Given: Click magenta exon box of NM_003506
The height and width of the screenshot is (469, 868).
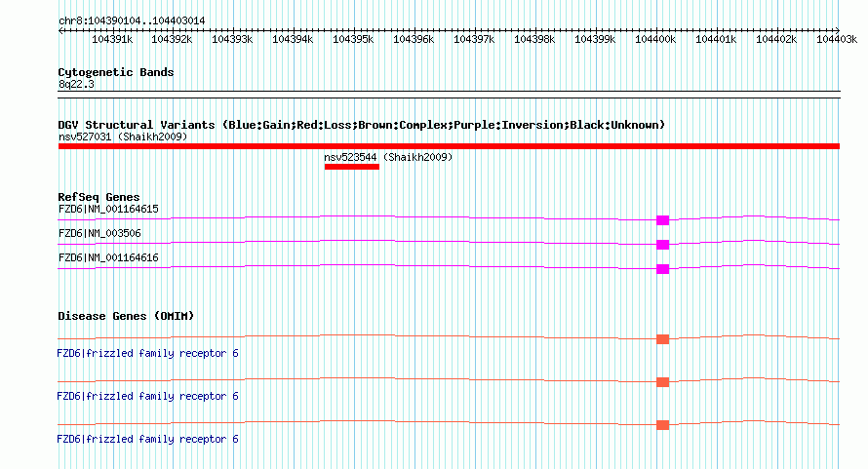Looking at the screenshot, I should point(662,245).
